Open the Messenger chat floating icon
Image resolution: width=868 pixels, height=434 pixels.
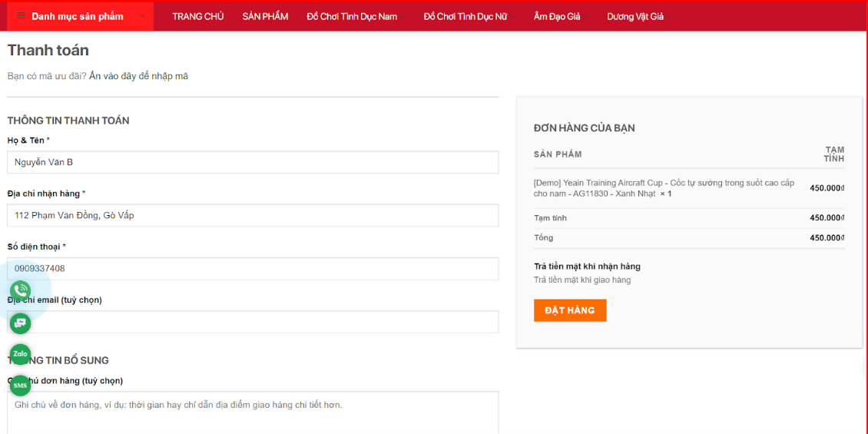(x=20, y=323)
